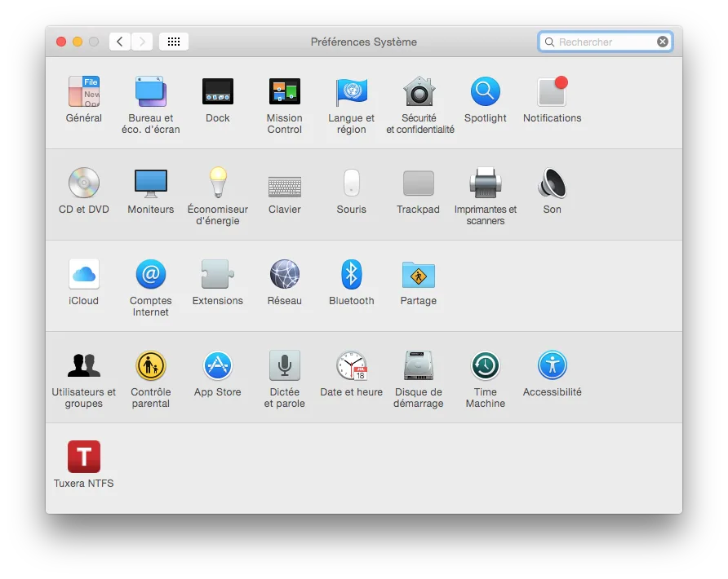
Task: Click the show-all grid button
Action: coord(173,41)
